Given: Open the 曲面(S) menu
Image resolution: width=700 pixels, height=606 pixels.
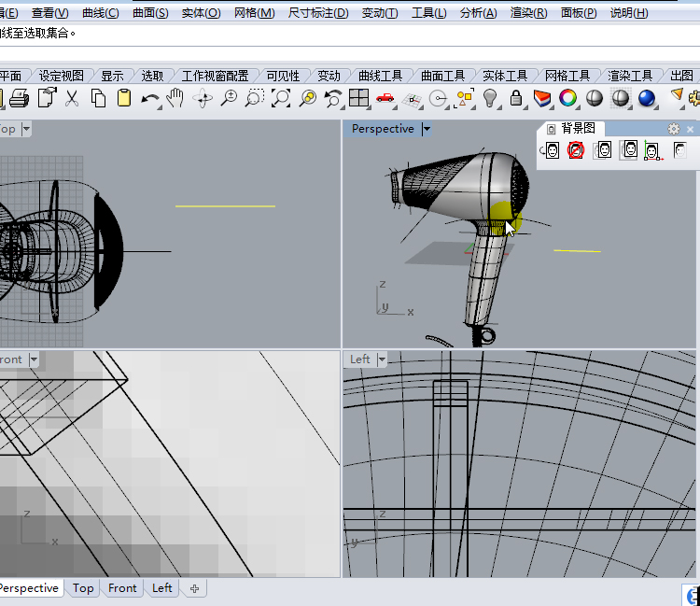Looking at the screenshot, I should point(150,13).
